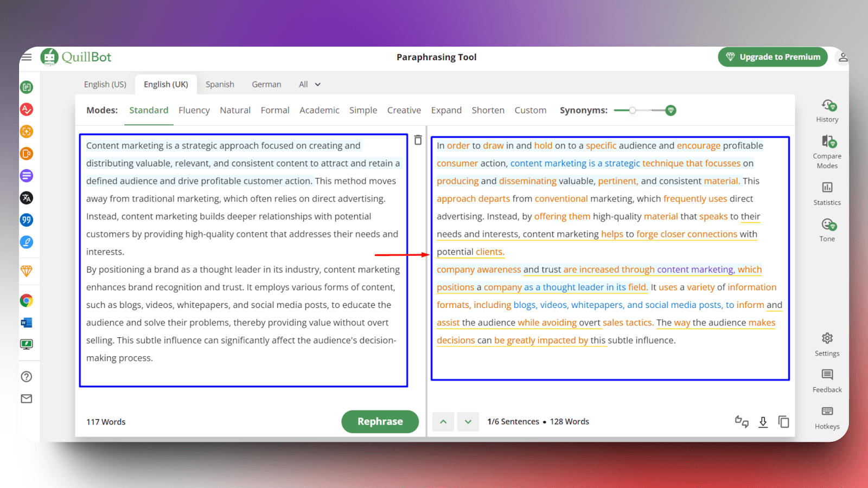Screen dimensions: 868x488
Task: Show the Hotkeys keyboard panel
Action: 827,418
